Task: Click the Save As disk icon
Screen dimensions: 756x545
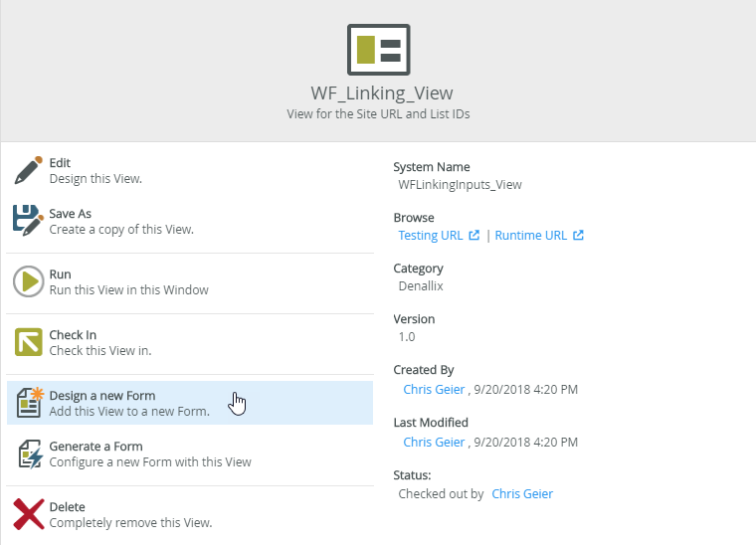Action: tap(28, 220)
